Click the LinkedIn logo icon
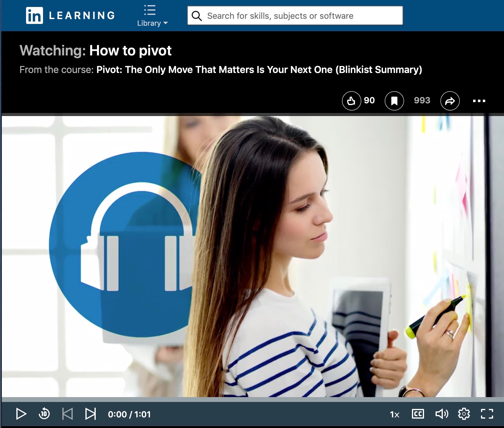Image resolution: width=504 pixels, height=428 pixels. click(34, 15)
